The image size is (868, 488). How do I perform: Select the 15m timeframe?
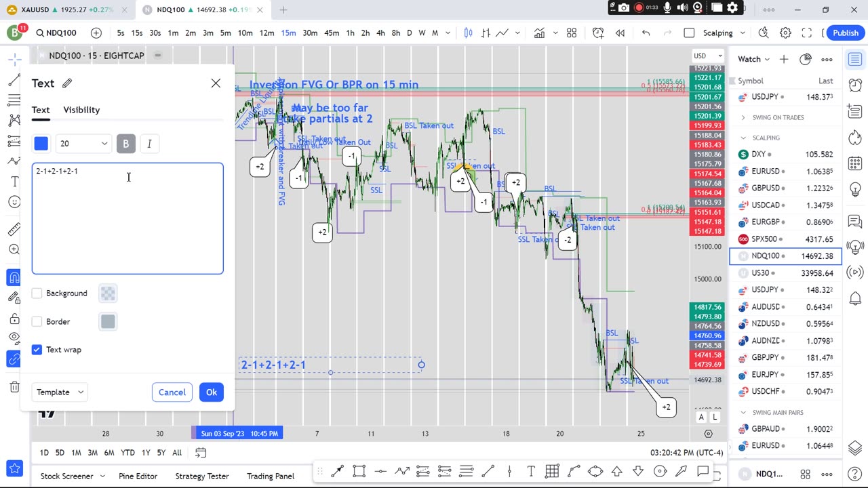coord(288,33)
